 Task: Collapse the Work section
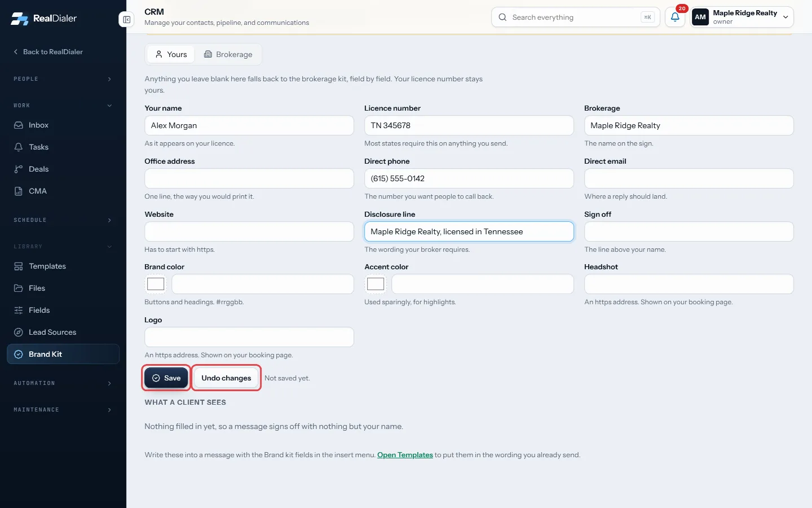click(63, 106)
